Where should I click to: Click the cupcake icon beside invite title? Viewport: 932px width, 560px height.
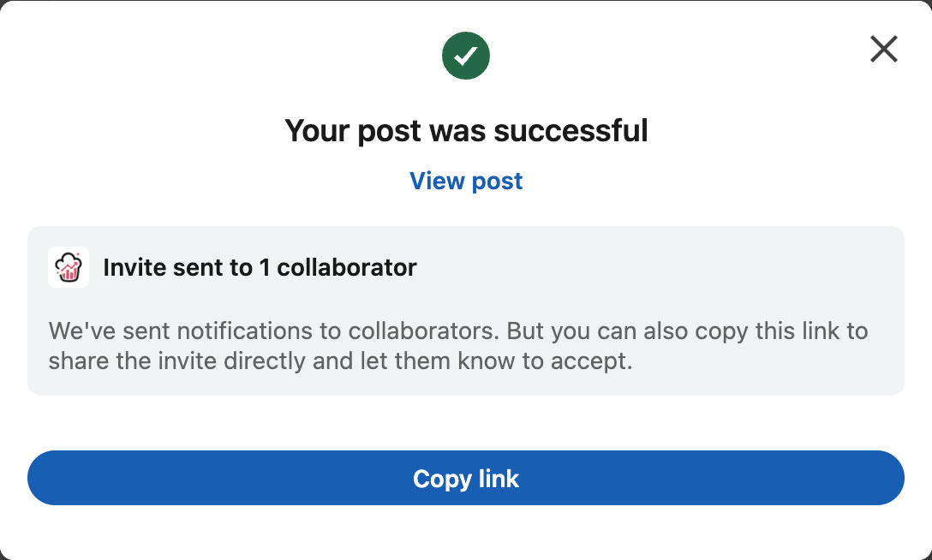(x=69, y=267)
